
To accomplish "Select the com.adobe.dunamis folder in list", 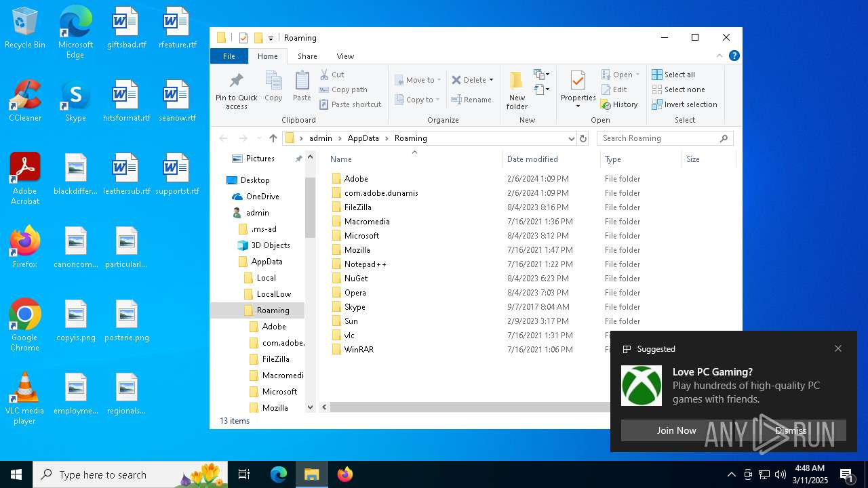I will tap(380, 193).
